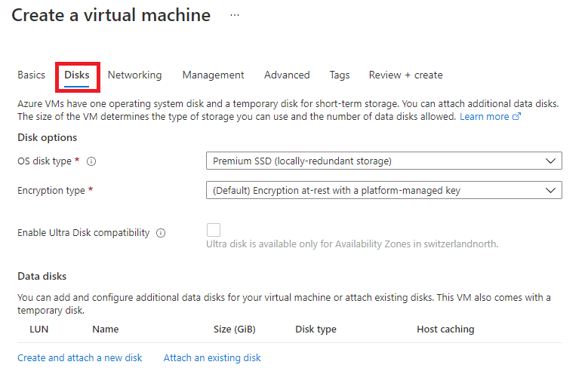Open the Premium SSD disk type combo box
588x377 pixels.
[x=384, y=161]
